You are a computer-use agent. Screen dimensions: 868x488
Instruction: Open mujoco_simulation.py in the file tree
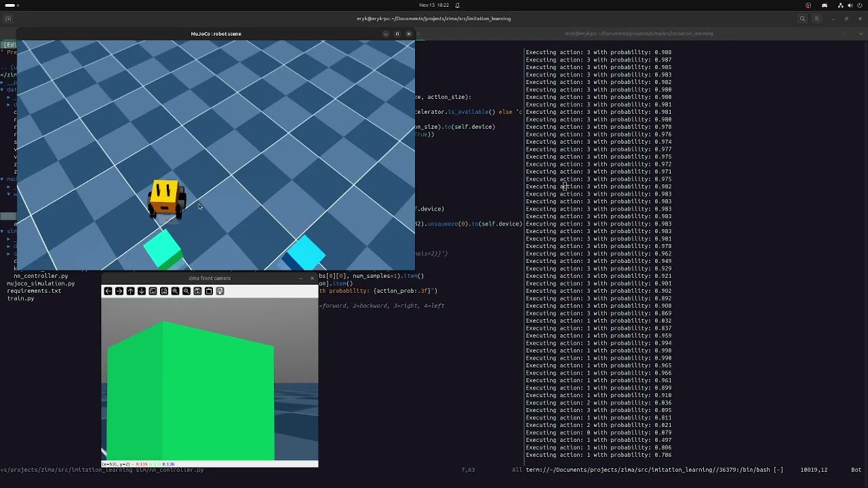click(x=41, y=283)
